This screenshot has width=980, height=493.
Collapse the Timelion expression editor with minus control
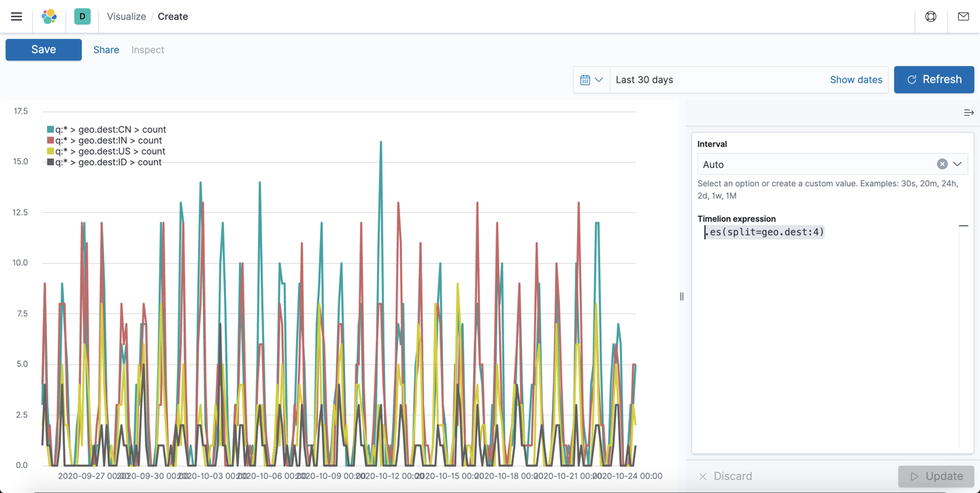point(963,225)
